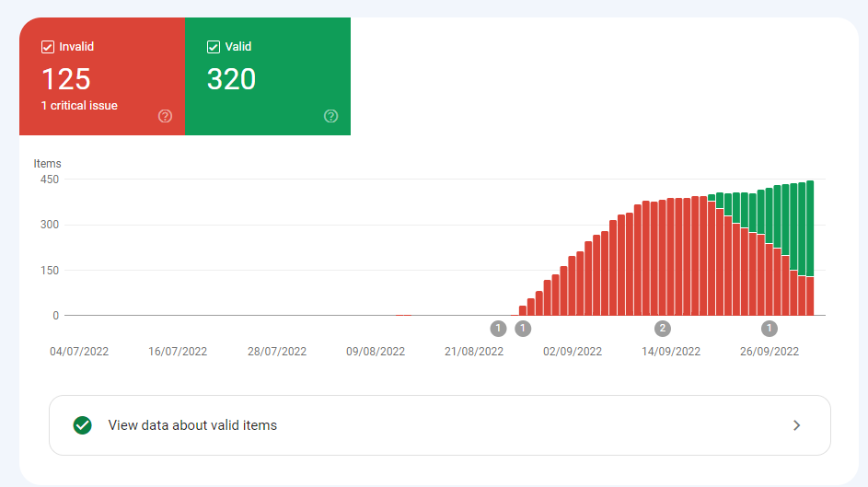Uncheck the Invalid checkbox
The width and height of the screenshot is (868, 487).
(x=48, y=47)
